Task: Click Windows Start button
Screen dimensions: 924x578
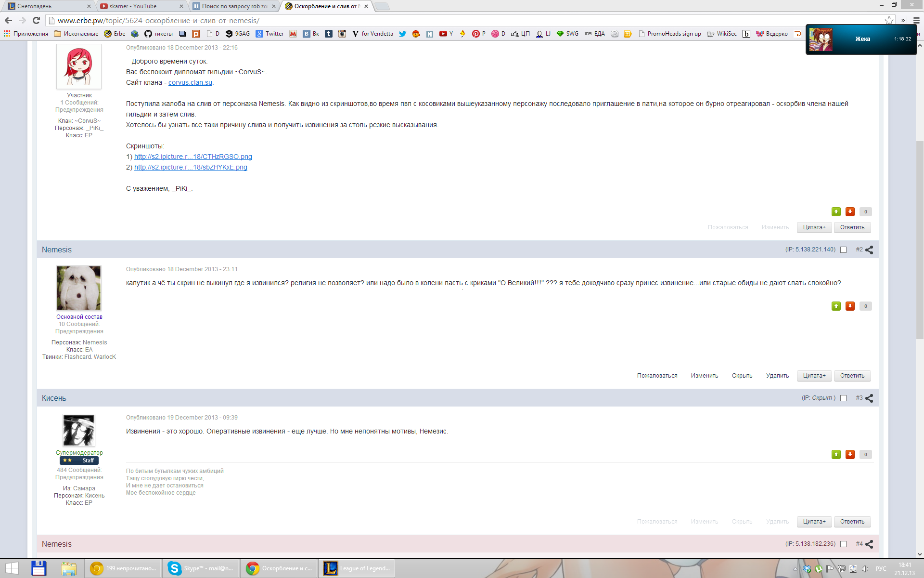Action: [12, 568]
